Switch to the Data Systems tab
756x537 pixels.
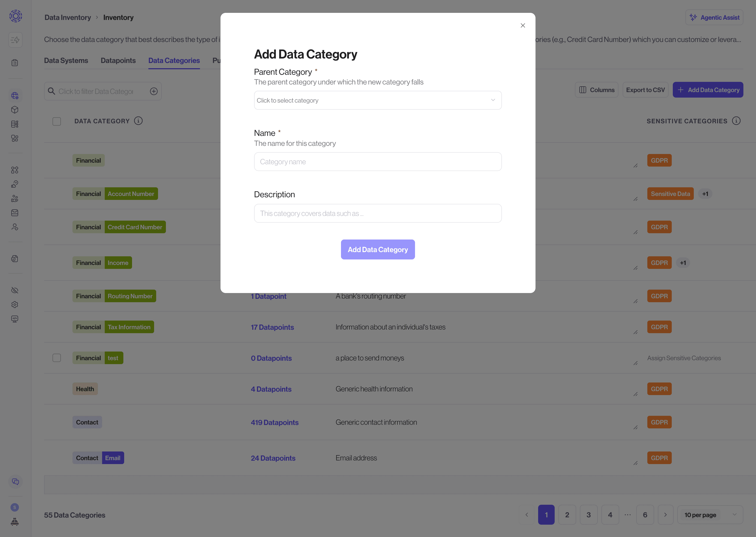coord(66,61)
